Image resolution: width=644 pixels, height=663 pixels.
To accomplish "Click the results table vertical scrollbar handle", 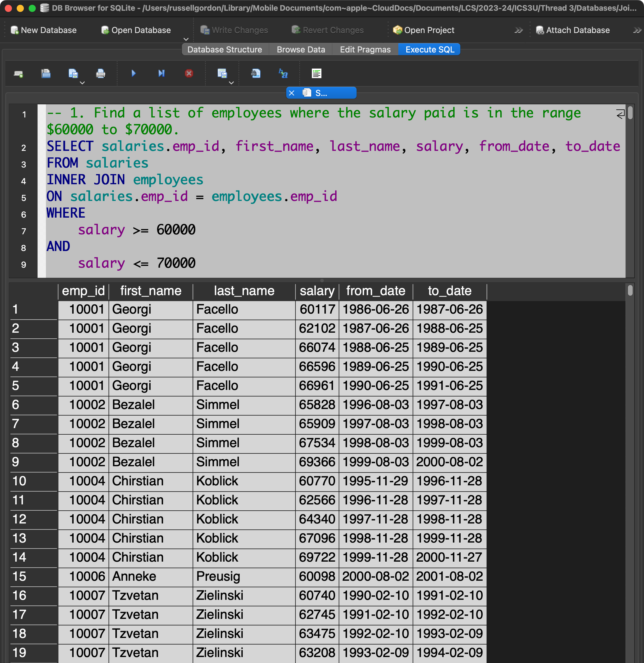I will pos(630,290).
